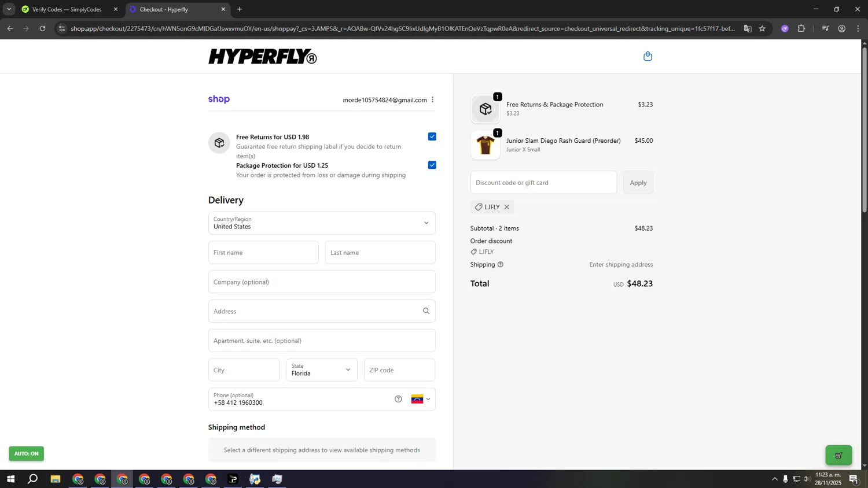
Task: Click the Company (optional) field
Action: pyautogui.click(x=322, y=282)
